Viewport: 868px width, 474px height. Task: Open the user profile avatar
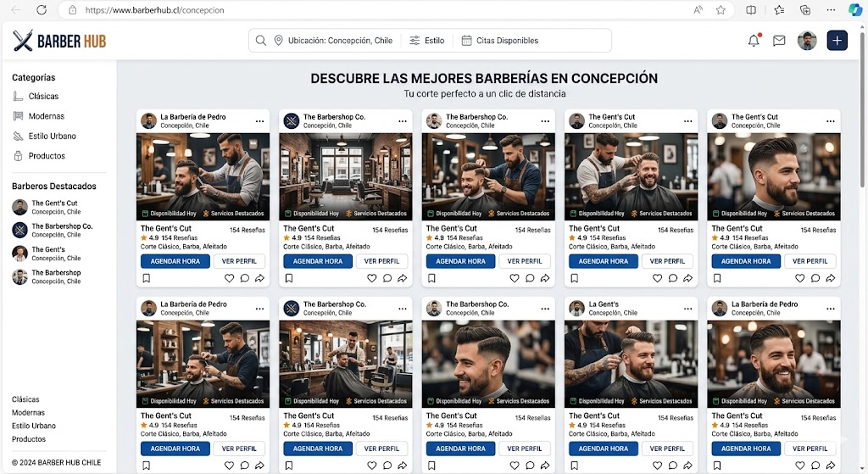pyautogui.click(x=807, y=41)
